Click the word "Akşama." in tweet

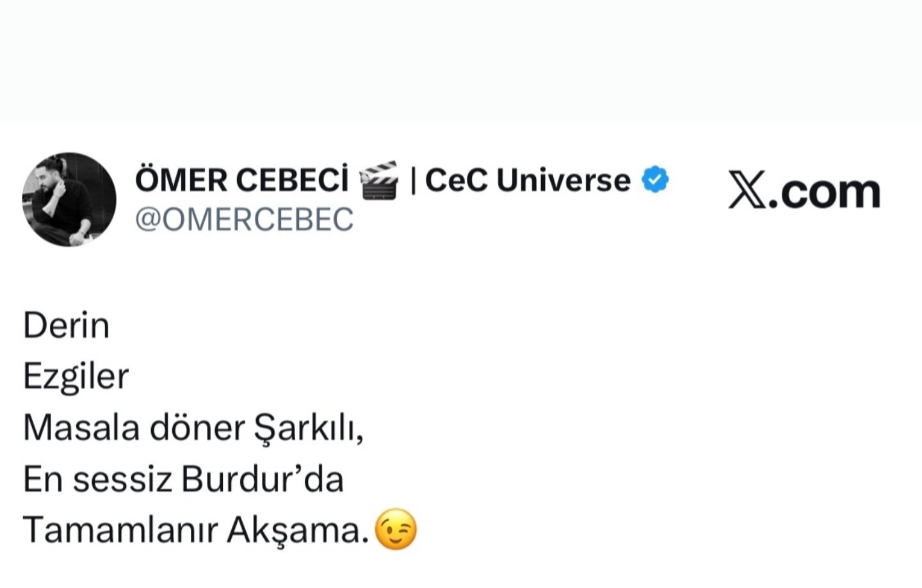[298, 530]
